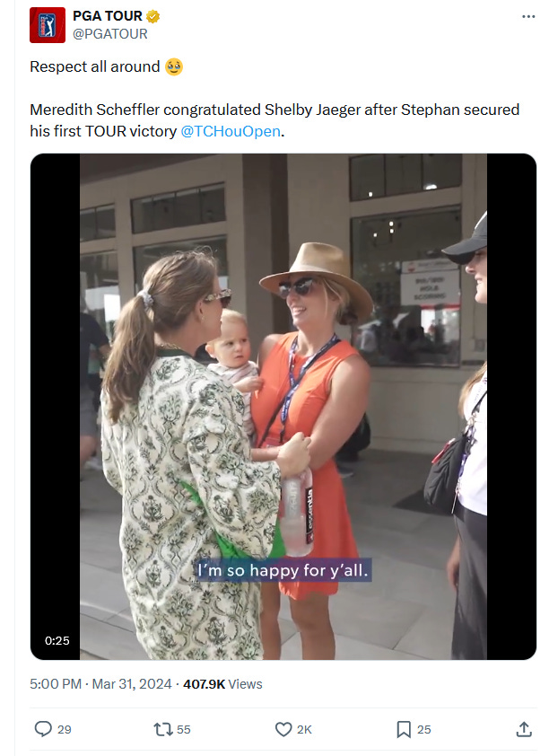549x756 pixels.
Task: Click the PGA TOUR display name
Action: pos(108,16)
